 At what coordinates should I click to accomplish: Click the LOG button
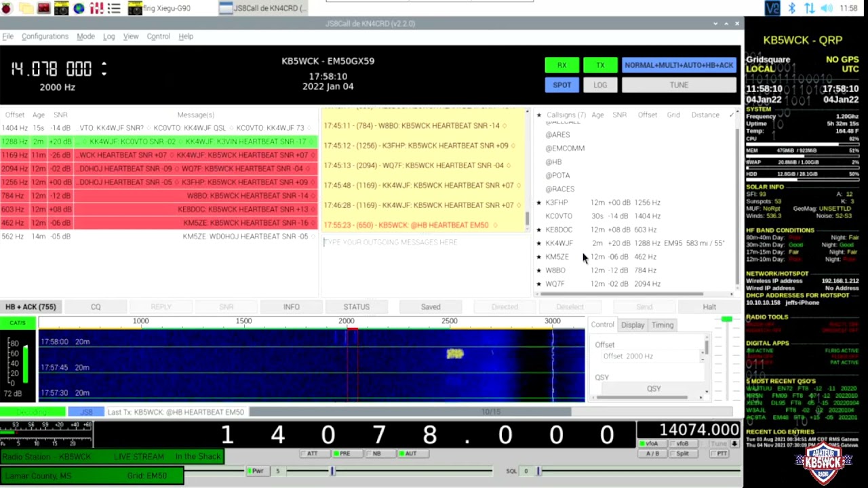[600, 85]
